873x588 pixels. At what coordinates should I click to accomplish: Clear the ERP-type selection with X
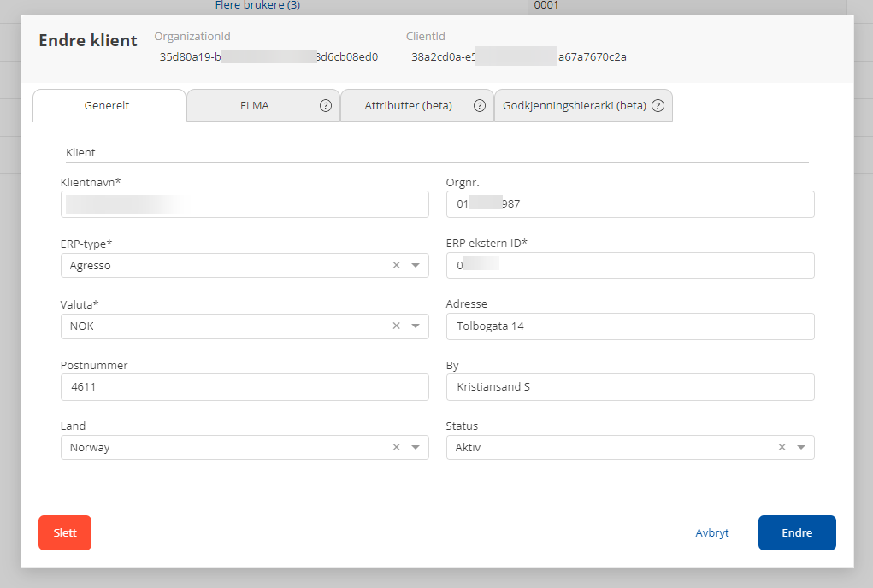(x=396, y=265)
